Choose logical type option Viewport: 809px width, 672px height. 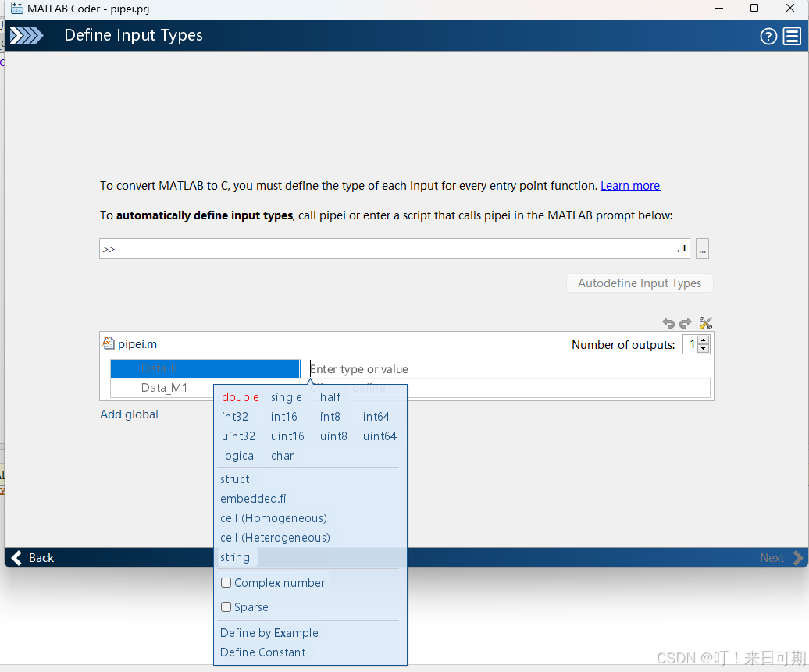click(239, 456)
